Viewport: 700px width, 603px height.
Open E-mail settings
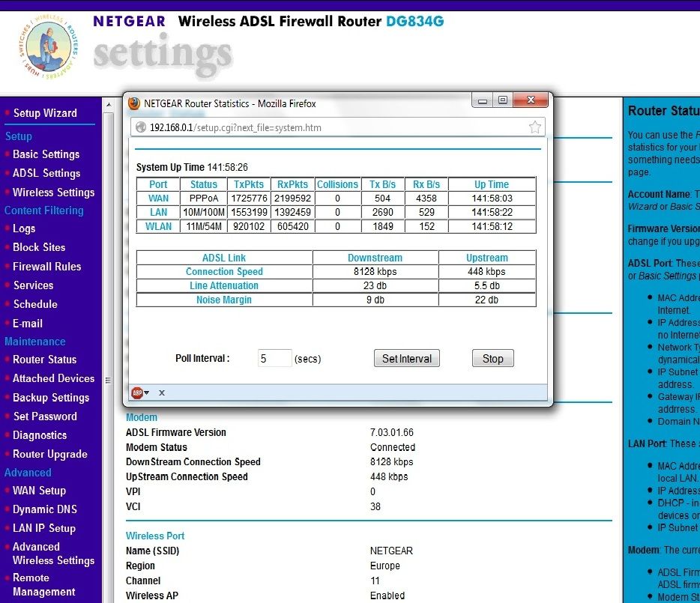[x=28, y=323]
